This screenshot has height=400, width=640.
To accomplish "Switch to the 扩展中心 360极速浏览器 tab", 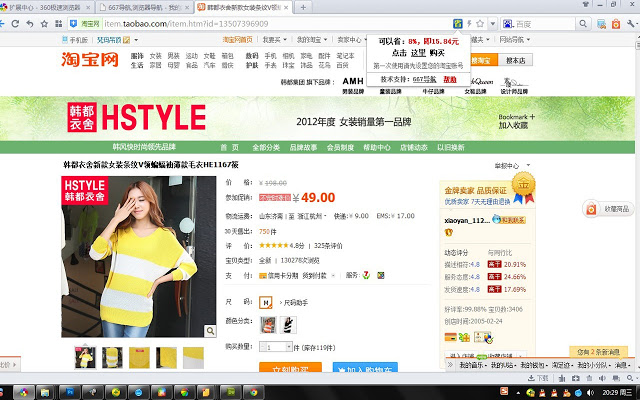I will tap(45, 7).
